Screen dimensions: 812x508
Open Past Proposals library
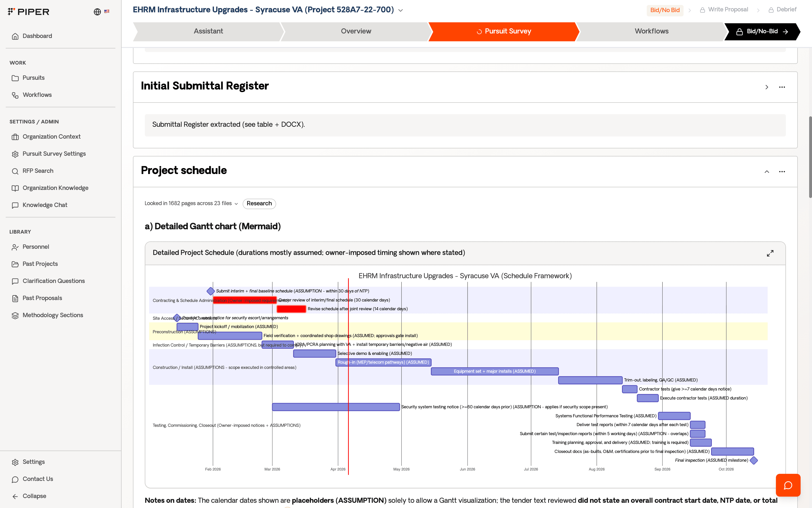tap(42, 298)
